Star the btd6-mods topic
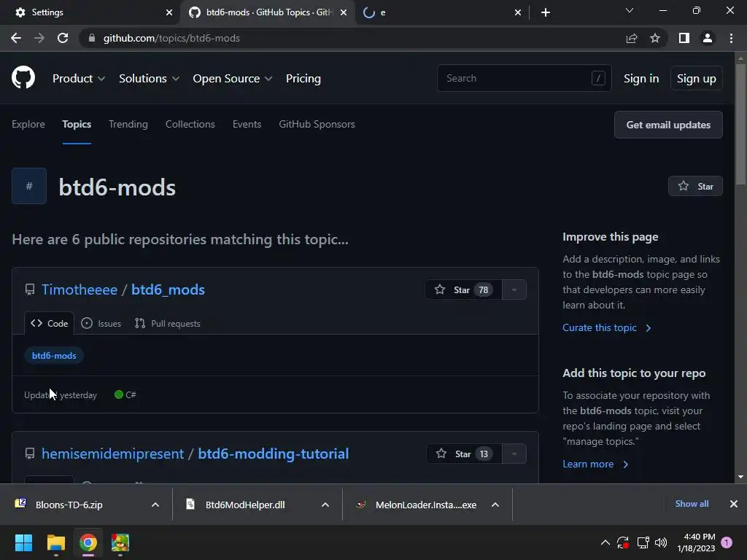Viewport: 747px width, 560px height. [x=695, y=186]
